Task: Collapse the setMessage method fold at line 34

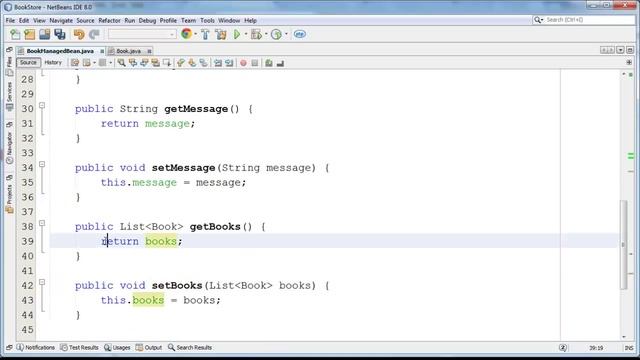Action: point(42,164)
